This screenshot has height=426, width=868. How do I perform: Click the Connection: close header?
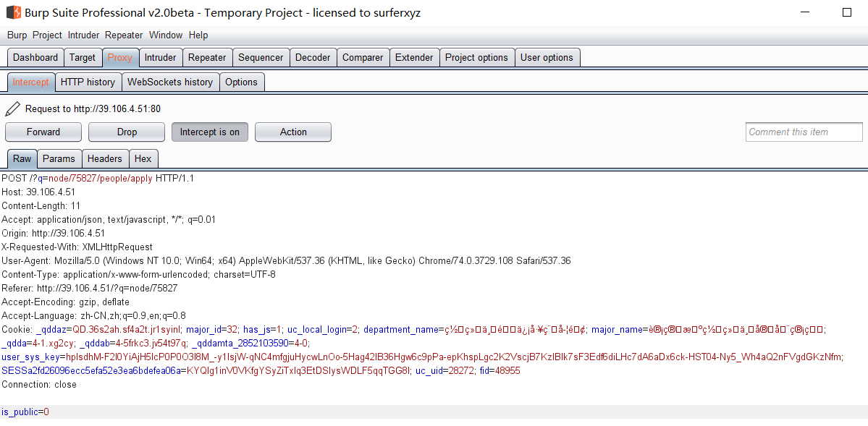click(x=39, y=385)
